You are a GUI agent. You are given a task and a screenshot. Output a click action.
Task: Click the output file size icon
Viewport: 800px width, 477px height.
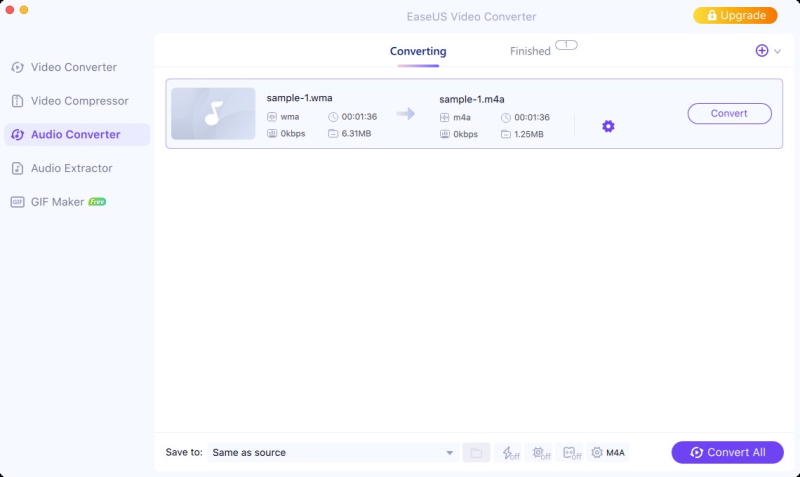coord(506,134)
